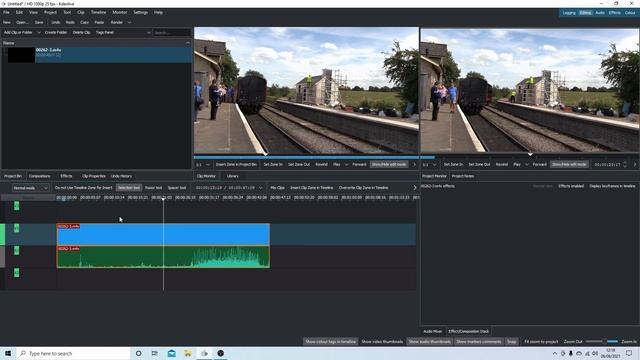Switch to the Project Notes tab
The image size is (640, 360).
463,176
